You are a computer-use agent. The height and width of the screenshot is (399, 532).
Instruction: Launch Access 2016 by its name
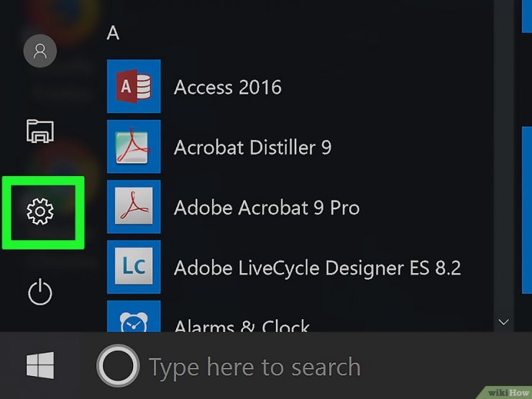228,87
